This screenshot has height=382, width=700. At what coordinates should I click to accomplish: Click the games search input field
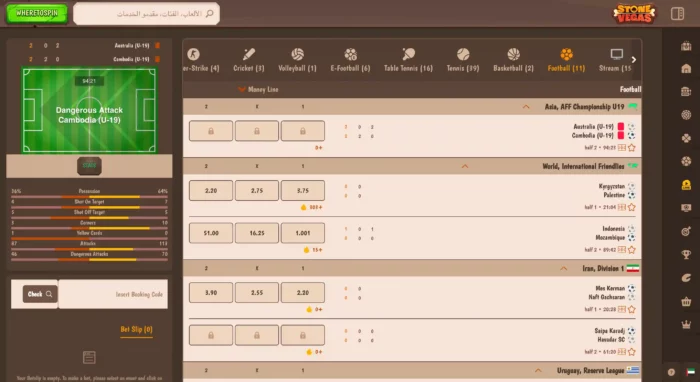pyautogui.click(x=146, y=13)
